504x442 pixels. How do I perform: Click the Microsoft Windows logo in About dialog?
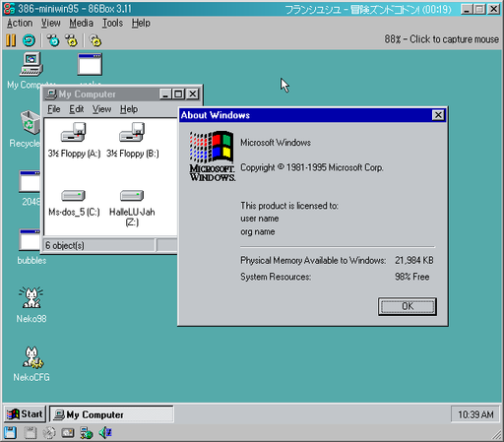[x=212, y=157]
